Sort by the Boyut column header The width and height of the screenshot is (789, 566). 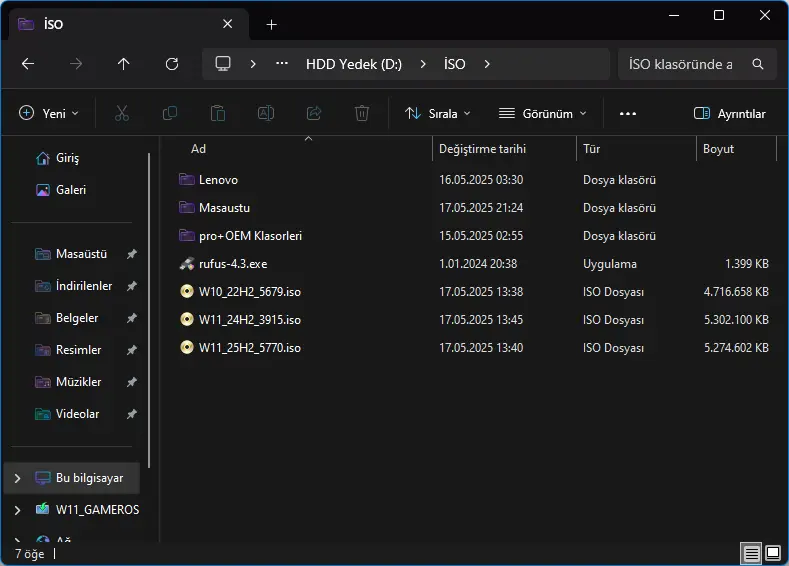coord(718,149)
